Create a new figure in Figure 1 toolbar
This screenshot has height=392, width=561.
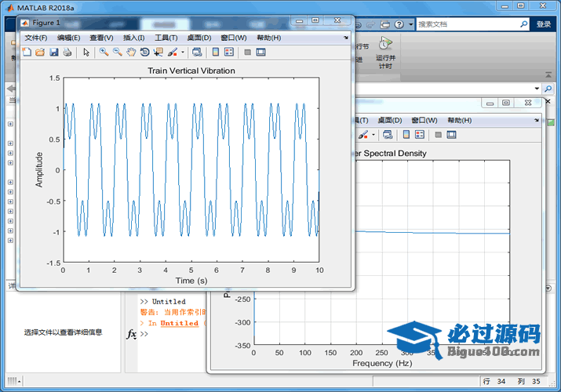(27, 53)
